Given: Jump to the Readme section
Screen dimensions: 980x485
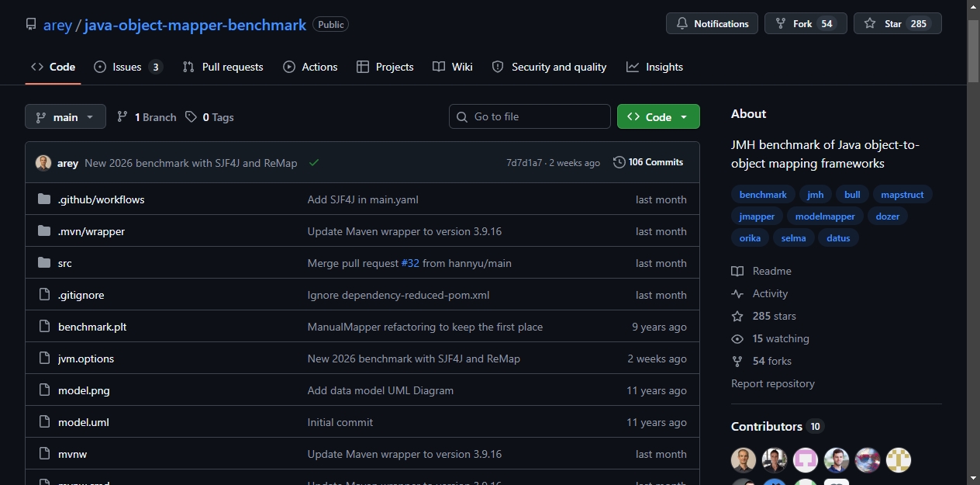Looking at the screenshot, I should click(761, 271).
